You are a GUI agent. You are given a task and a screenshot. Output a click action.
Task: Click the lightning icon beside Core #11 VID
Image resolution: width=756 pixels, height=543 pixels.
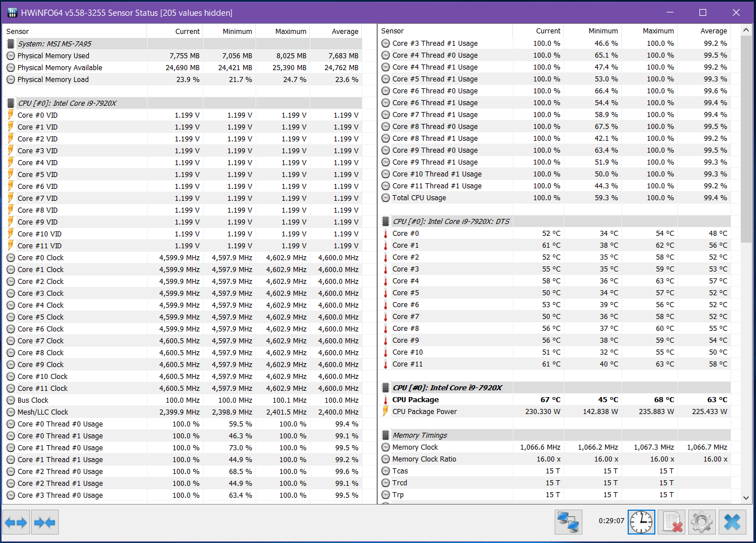(11, 245)
